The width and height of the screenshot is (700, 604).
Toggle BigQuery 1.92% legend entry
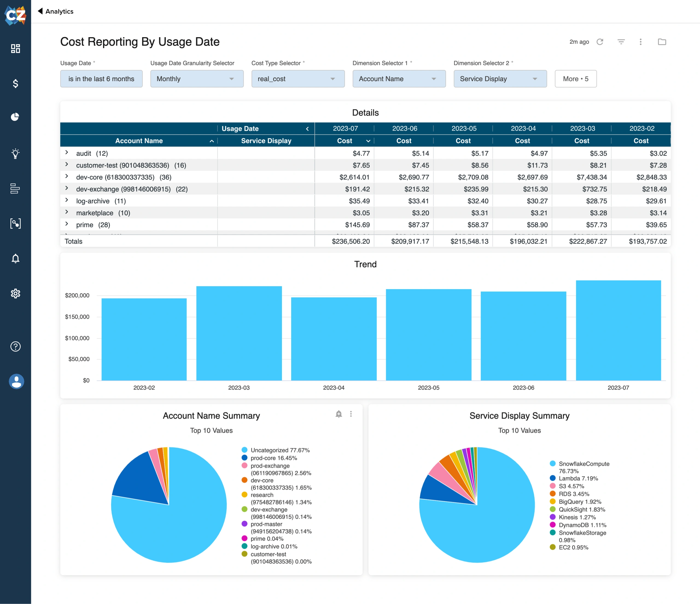coord(575,502)
